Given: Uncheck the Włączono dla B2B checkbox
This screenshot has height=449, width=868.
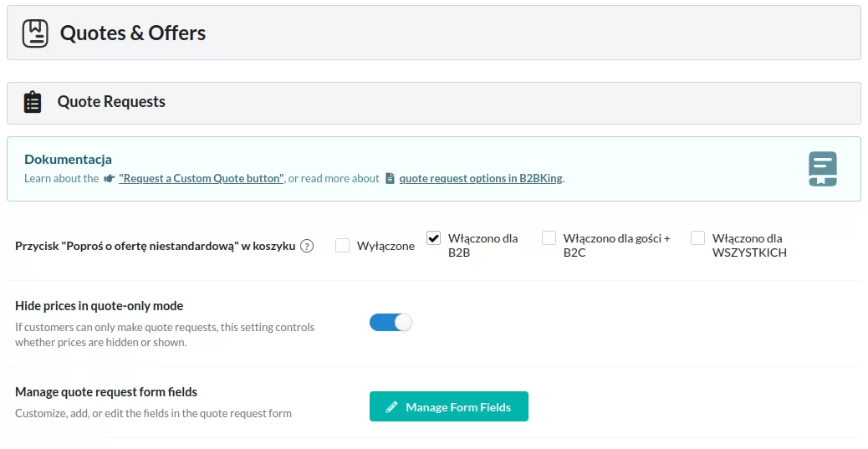Looking at the screenshot, I should pyautogui.click(x=433, y=238).
